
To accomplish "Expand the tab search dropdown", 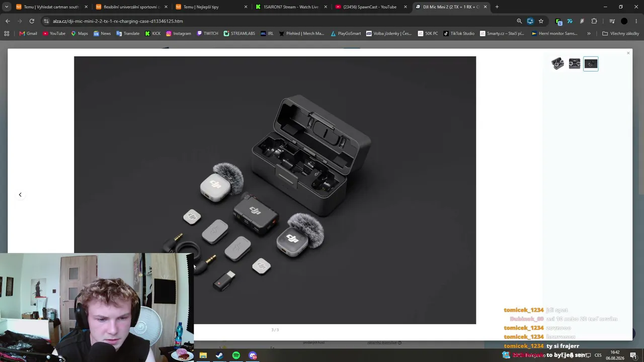I will (7, 7).
